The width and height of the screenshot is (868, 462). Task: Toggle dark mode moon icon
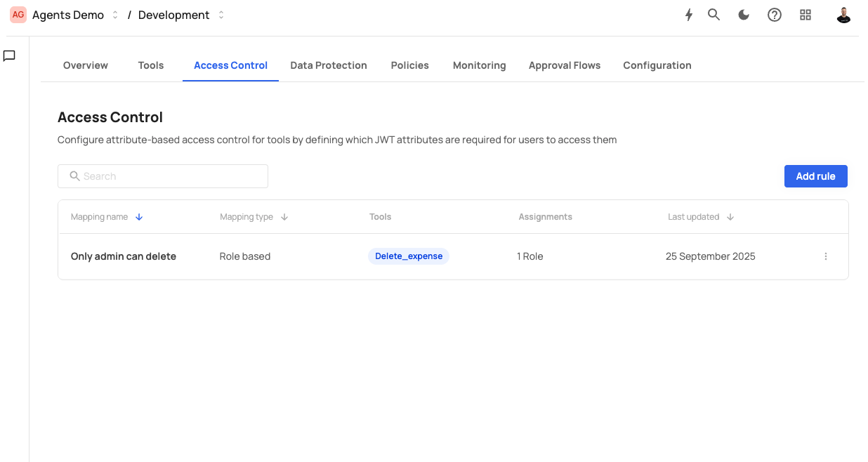point(744,15)
